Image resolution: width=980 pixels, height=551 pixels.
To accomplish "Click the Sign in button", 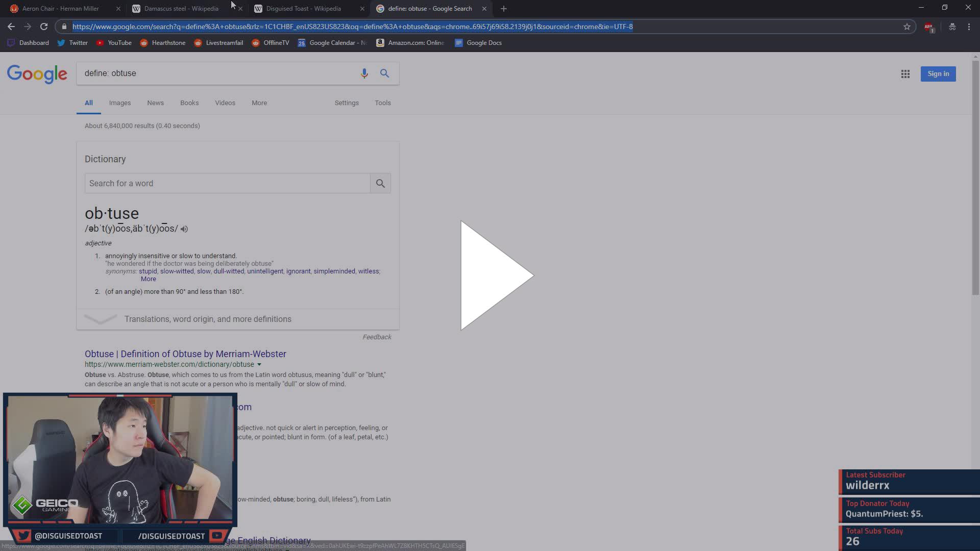I will (938, 74).
